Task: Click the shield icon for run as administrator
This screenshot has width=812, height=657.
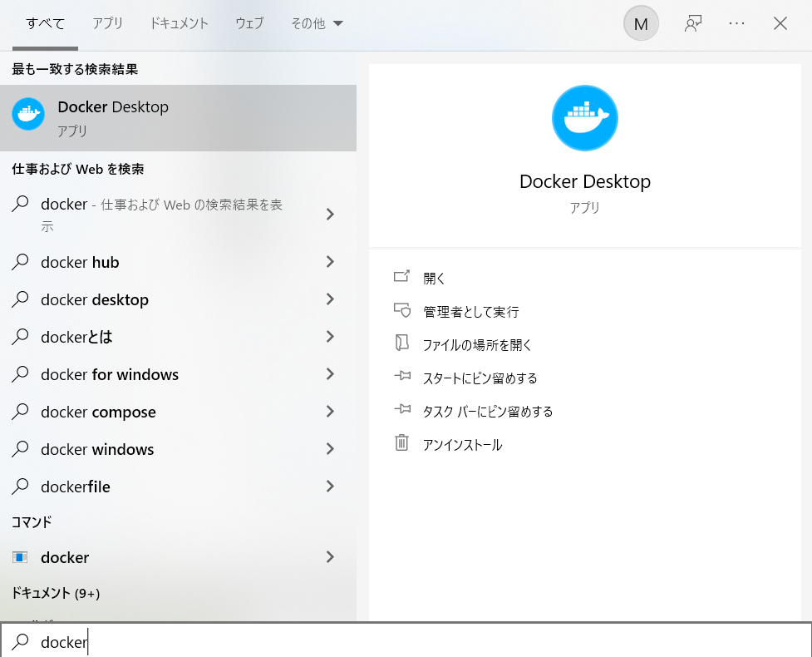Action: (402, 310)
